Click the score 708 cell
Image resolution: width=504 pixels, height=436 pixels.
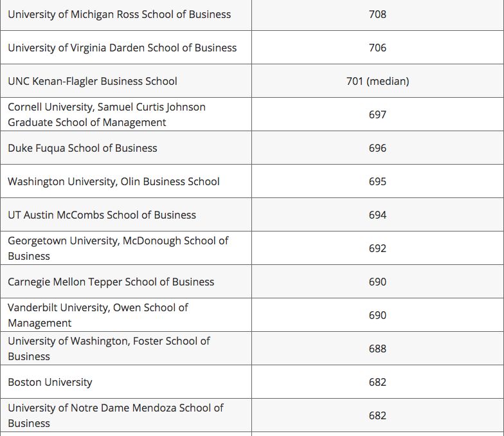tap(377, 15)
